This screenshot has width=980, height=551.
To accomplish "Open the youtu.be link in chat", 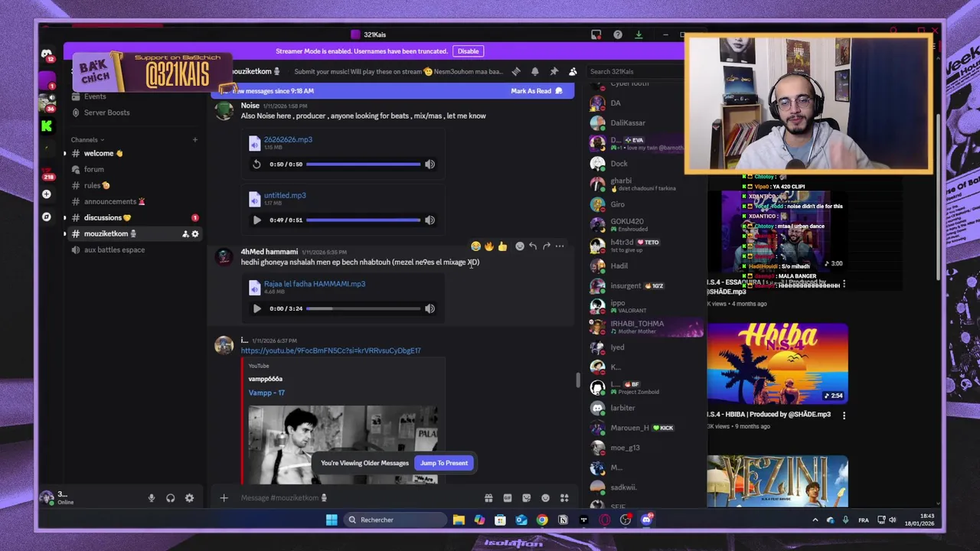I will pyautogui.click(x=331, y=350).
